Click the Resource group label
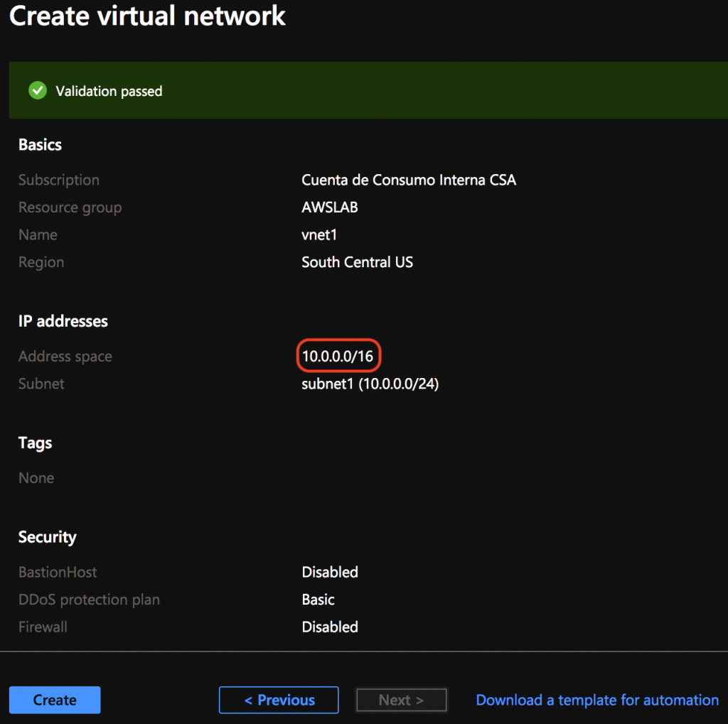The width and height of the screenshot is (728, 724). pyautogui.click(x=70, y=207)
